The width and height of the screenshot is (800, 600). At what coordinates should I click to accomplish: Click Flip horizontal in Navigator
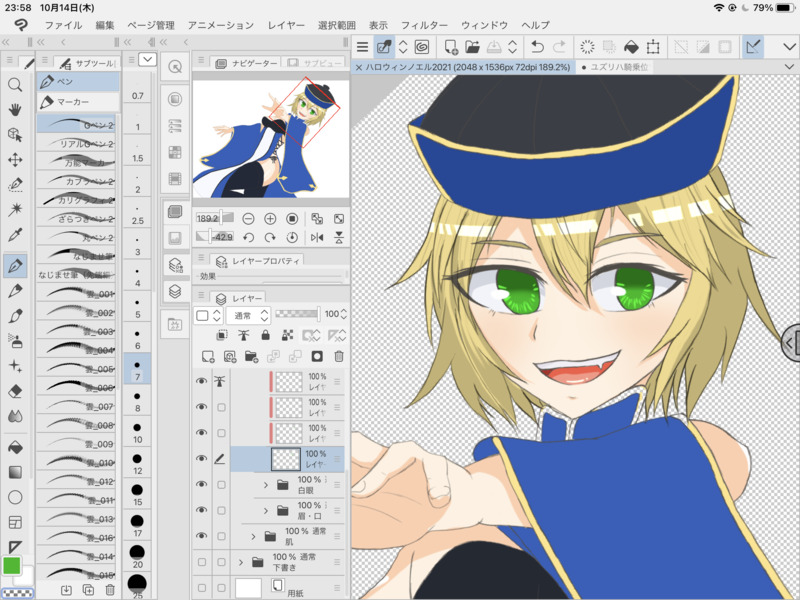317,237
